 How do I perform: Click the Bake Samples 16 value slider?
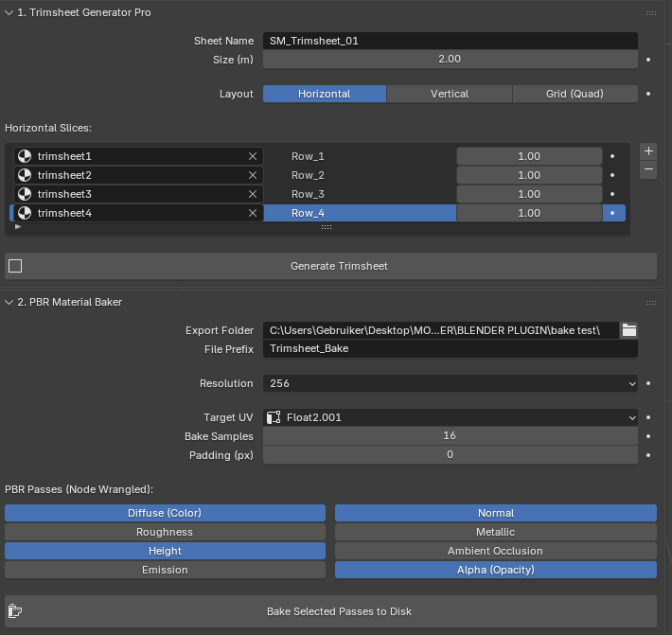coord(451,435)
